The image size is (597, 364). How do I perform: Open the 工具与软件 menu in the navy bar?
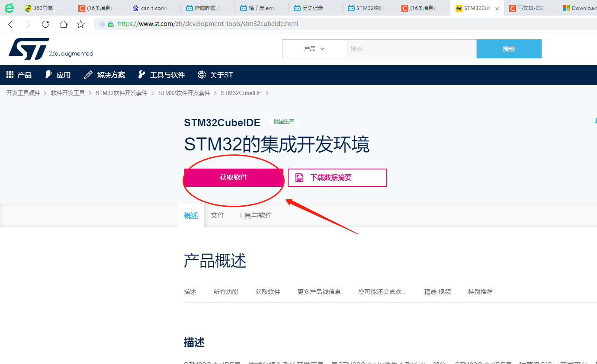pos(161,75)
